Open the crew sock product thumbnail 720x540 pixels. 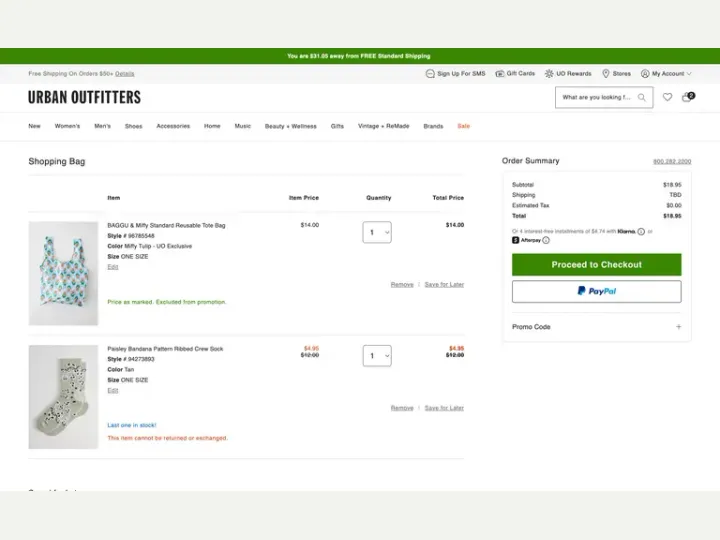(63, 397)
